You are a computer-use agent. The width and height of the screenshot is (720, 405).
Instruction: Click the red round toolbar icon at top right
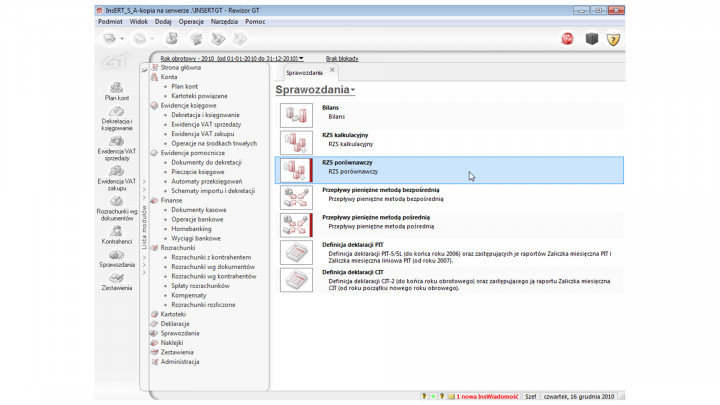pos(568,39)
